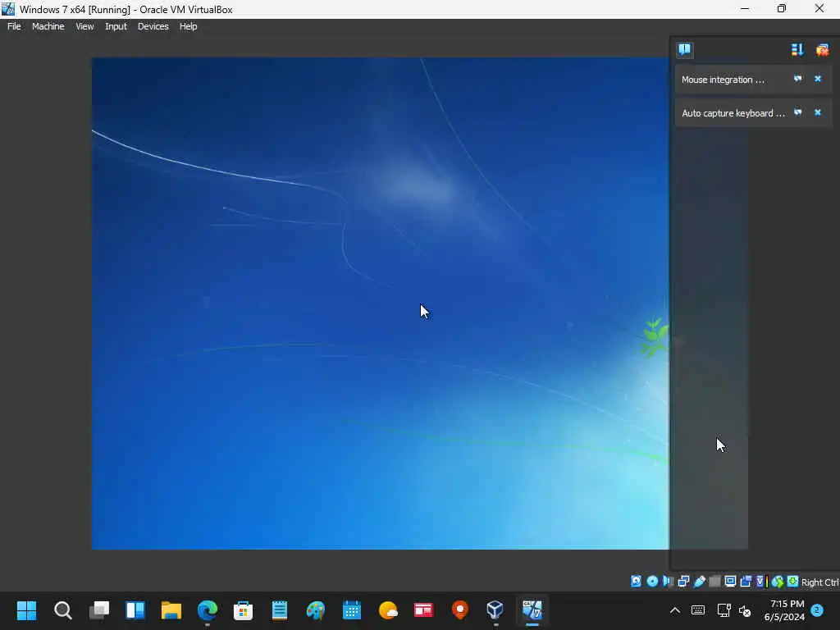This screenshot has height=630, width=840.
Task: Open the Widgets taskbar icon
Action: (135, 610)
